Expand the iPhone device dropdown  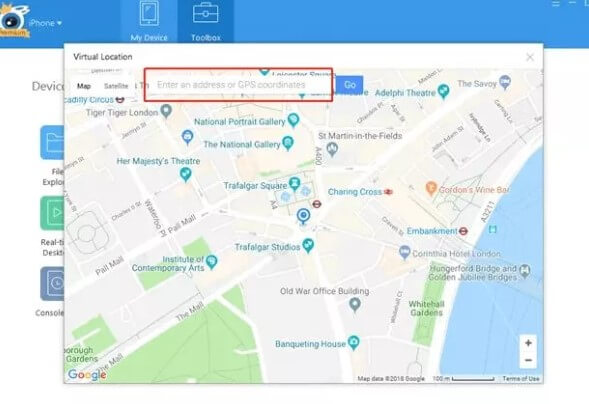click(46, 23)
